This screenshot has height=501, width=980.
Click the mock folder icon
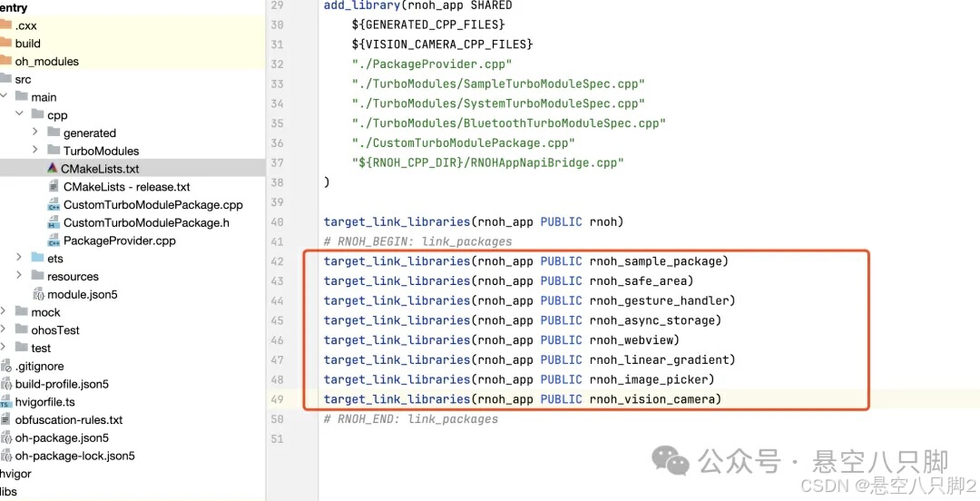coord(22,311)
